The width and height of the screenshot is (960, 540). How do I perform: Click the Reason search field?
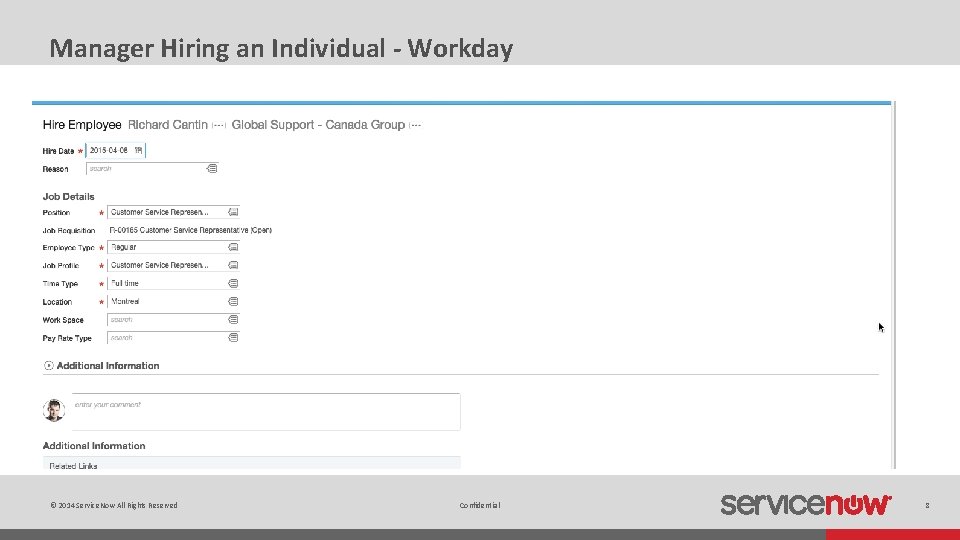[x=152, y=168]
